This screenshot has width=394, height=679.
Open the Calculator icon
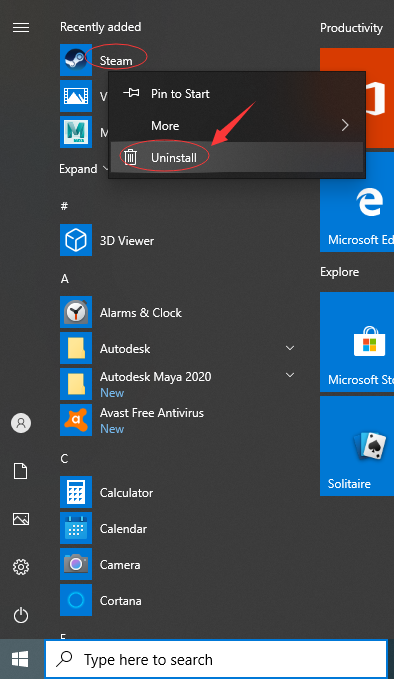(76, 492)
